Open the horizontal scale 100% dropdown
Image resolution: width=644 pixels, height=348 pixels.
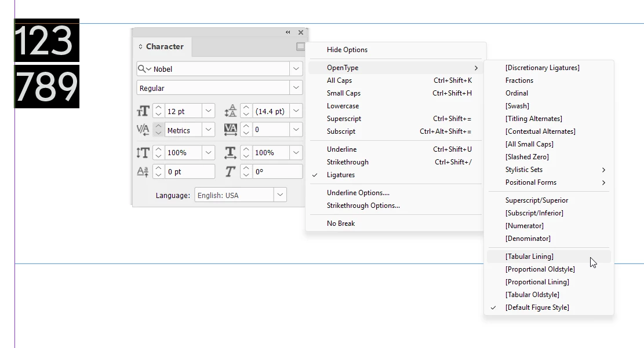click(296, 153)
